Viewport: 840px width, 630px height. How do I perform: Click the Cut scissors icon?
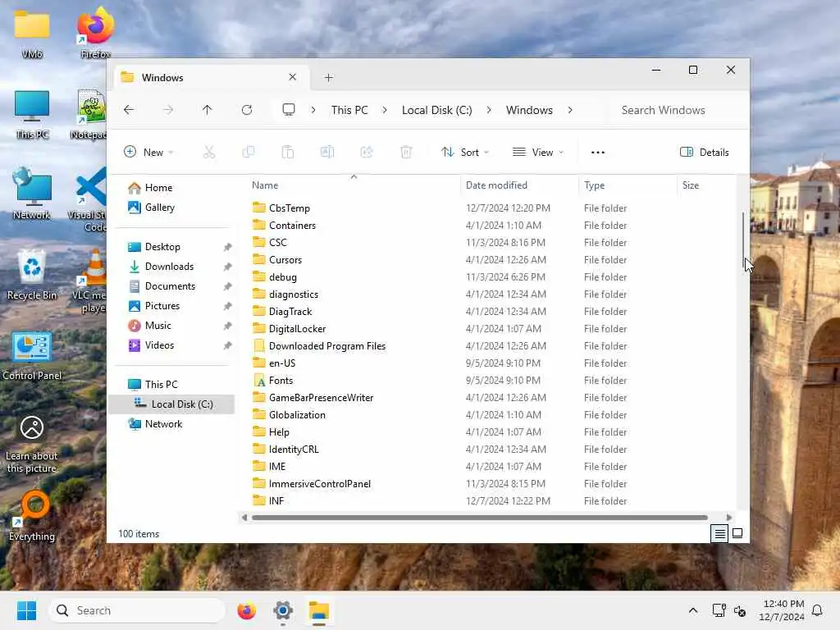(x=209, y=152)
